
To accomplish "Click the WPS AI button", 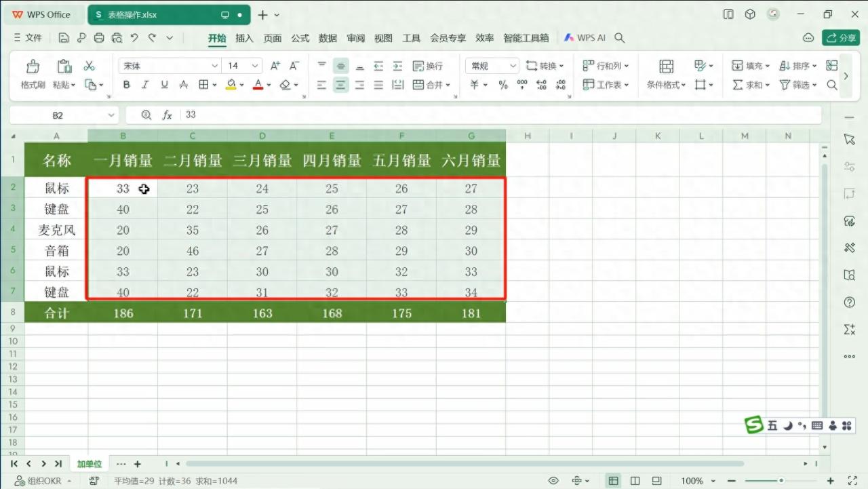I will pos(585,38).
